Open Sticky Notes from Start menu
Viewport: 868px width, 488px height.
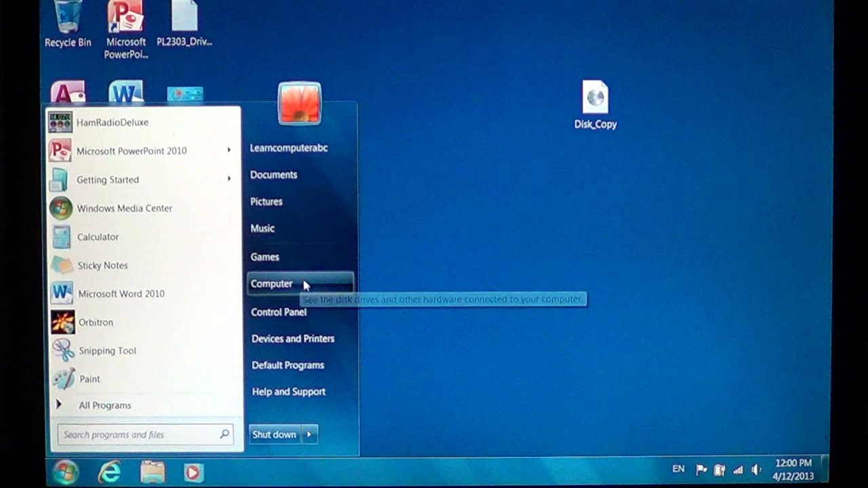click(x=144, y=265)
